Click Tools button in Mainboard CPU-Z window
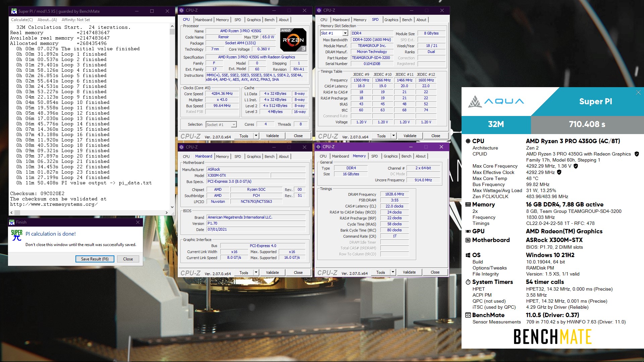 [x=244, y=273]
